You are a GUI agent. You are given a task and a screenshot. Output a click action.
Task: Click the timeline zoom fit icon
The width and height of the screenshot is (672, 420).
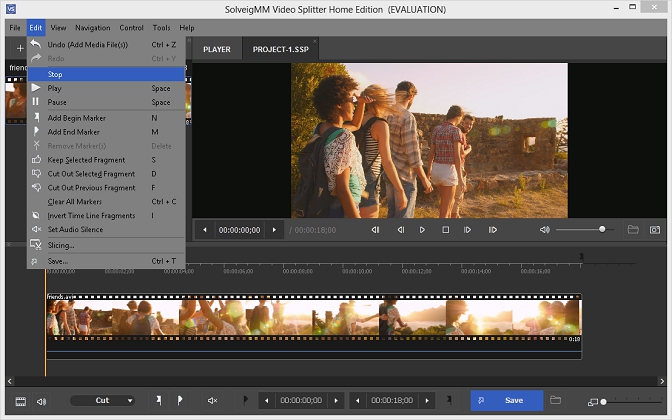593,402
